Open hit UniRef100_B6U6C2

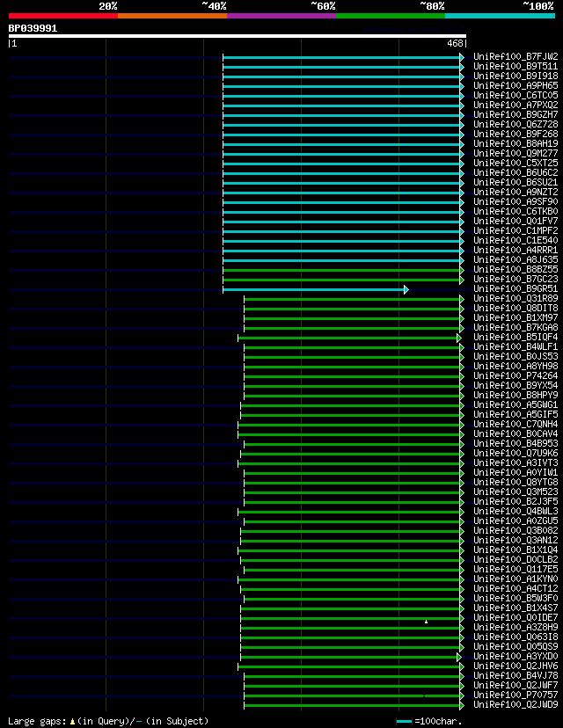click(515, 172)
